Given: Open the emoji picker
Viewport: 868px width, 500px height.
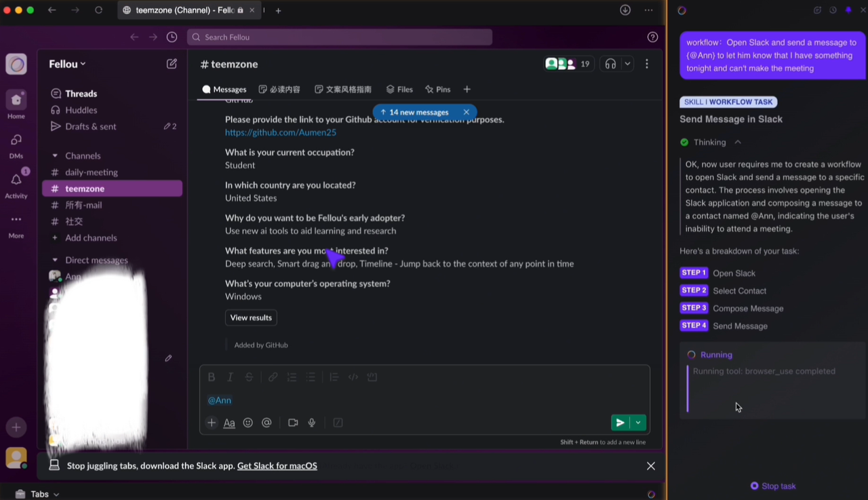Looking at the screenshot, I should 248,423.
